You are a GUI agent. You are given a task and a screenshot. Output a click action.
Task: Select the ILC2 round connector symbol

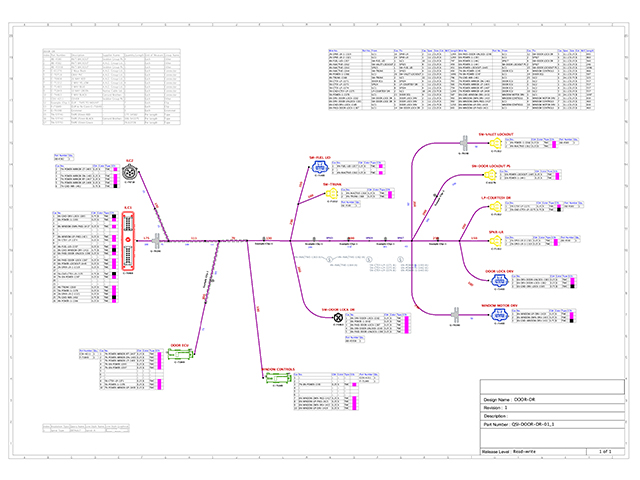click(130, 174)
